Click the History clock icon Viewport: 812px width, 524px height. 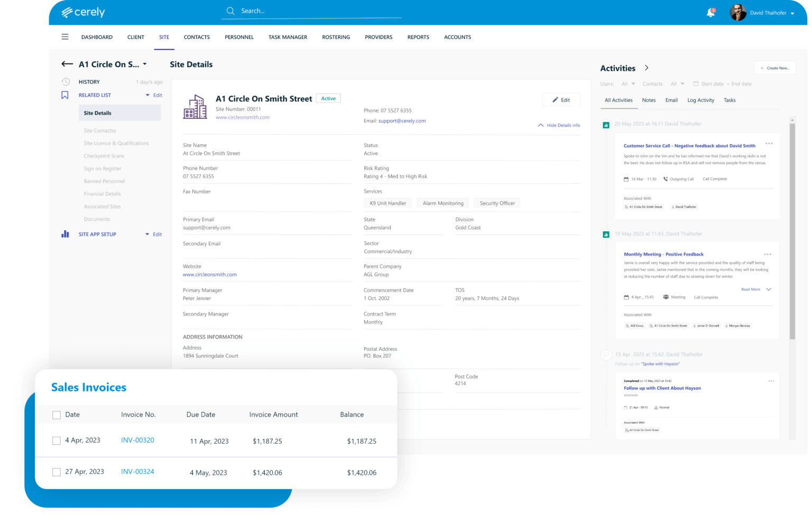tap(66, 82)
